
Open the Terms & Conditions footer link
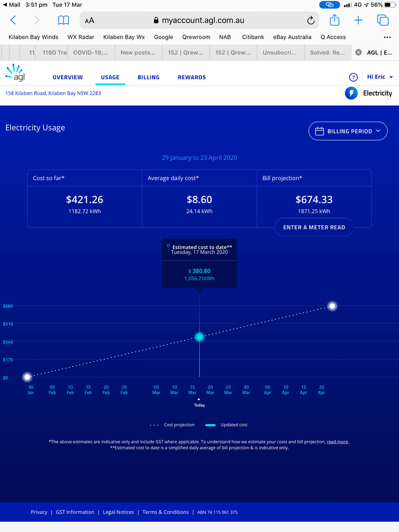click(165, 512)
